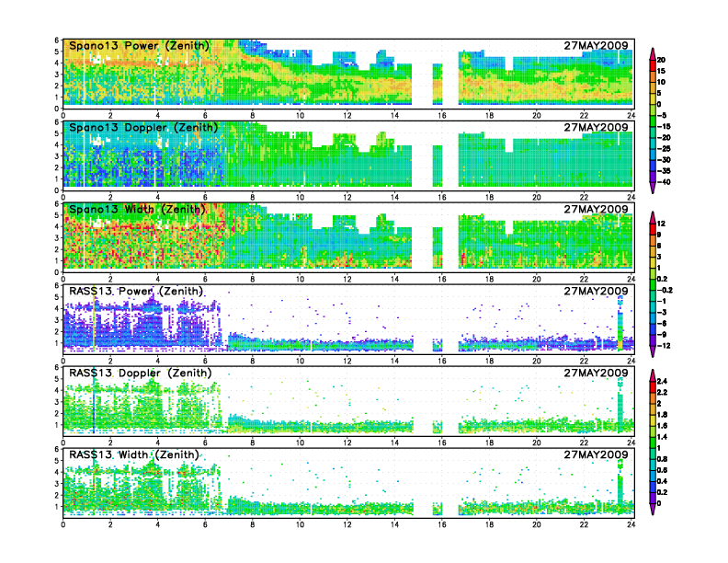
Task: Click the 'RASS13 Power (Zenith)' panel title
Action: pos(136,292)
